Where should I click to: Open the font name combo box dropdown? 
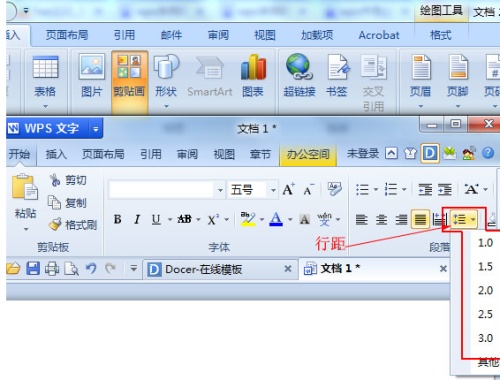[x=220, y=190]
